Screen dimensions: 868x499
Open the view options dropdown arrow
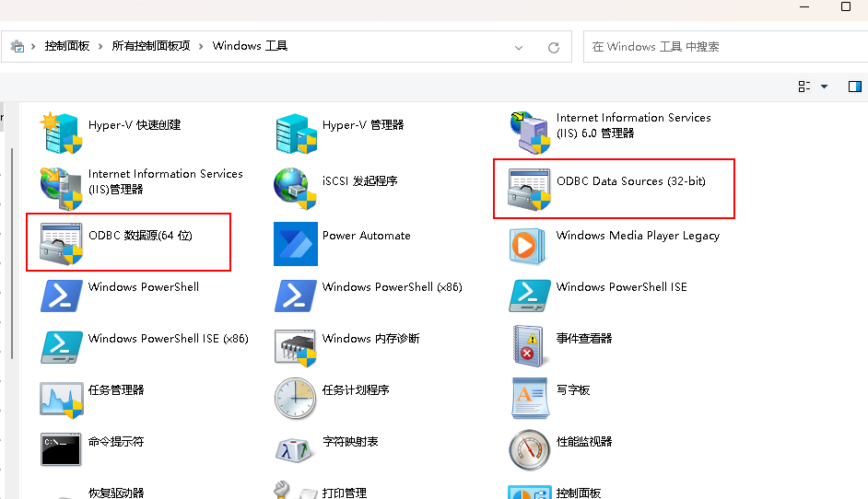pos(824,87)
